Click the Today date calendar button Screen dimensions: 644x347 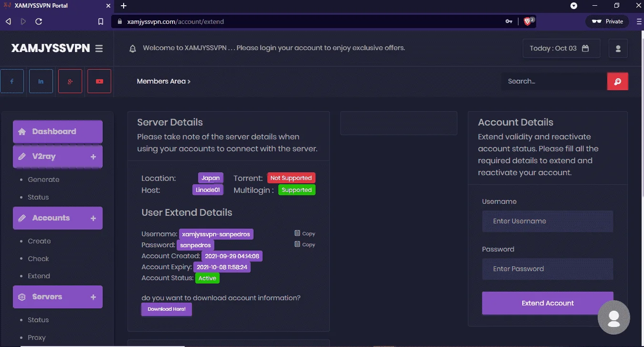click(x=561, y=48)
